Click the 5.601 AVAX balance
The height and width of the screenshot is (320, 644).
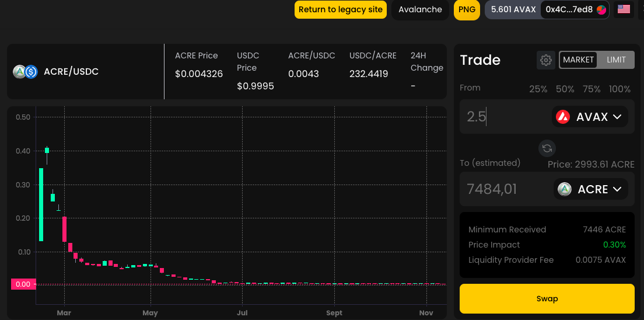[513, 9]
